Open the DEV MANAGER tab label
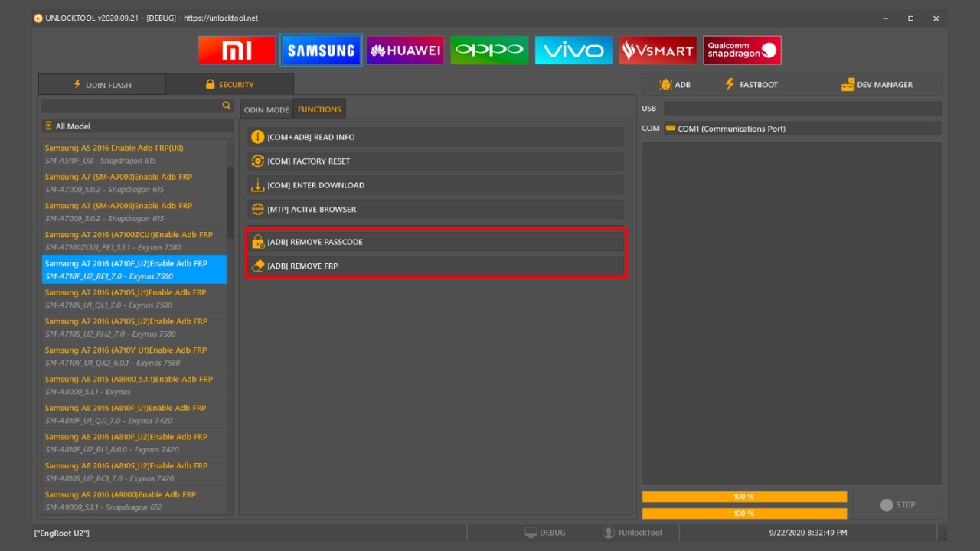 pos(885,85)
